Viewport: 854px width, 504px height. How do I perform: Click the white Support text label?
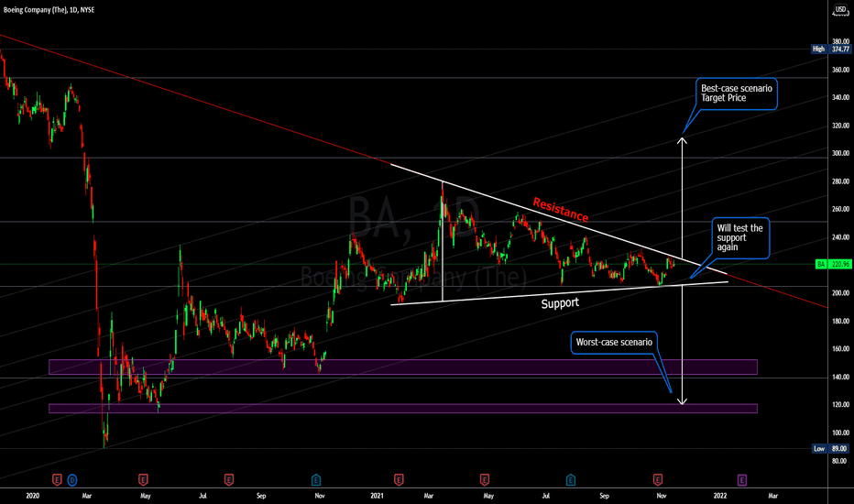pyautogui.click(x=560, y=303)
